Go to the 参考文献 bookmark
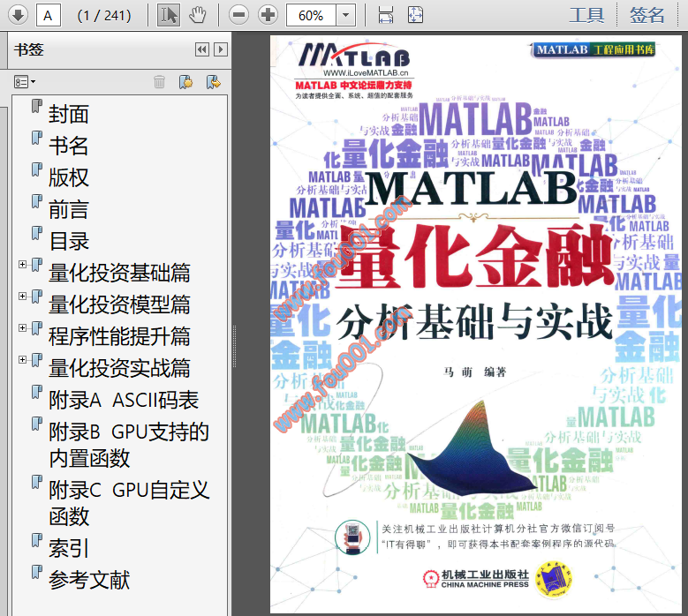The width and height of the screenshot is (688, 616). click(89, 580)
